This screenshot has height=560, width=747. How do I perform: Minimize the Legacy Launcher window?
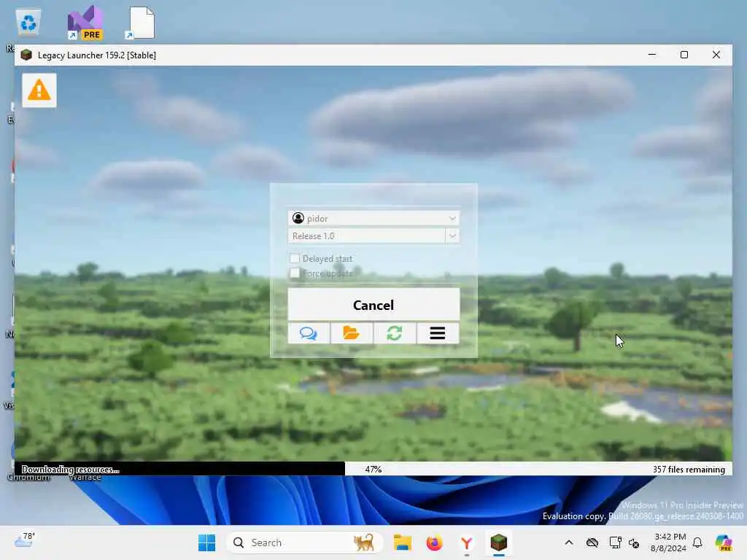pos(651,55)
